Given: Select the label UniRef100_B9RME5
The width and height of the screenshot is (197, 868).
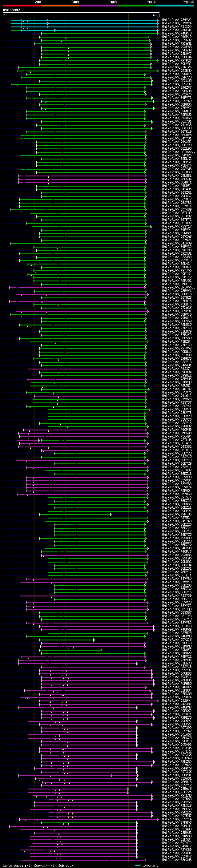Looking at the screenshot, I should point(177,74).
